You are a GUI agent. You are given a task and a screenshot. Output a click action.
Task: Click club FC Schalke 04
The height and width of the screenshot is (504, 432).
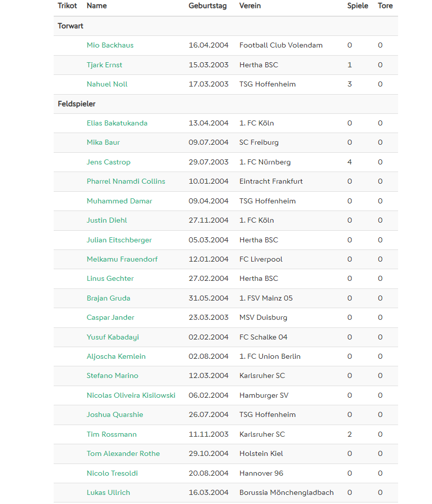point(263,337)
